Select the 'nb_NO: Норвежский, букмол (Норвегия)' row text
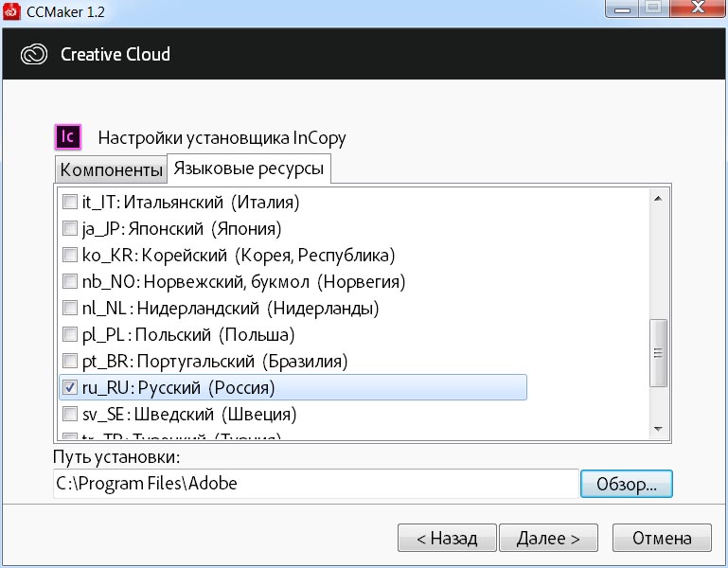This screenshot has height=568, width=728. click(x=243, y=281)
